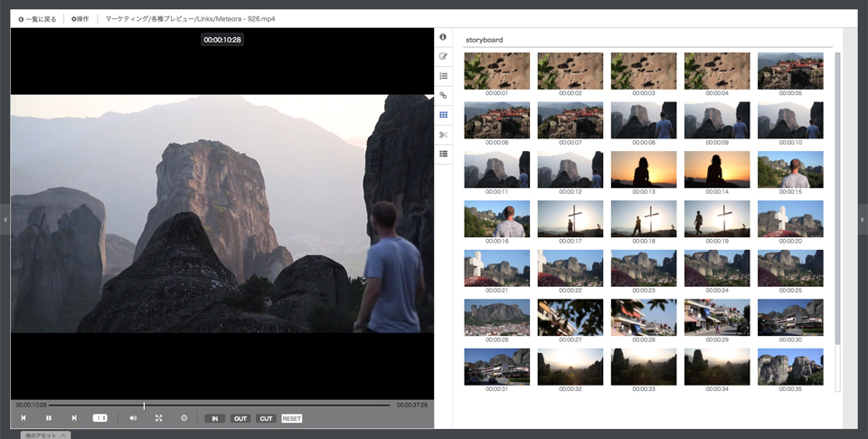Open the info panel icon
The image size is (868, 439).
click(x=443, y=37)
